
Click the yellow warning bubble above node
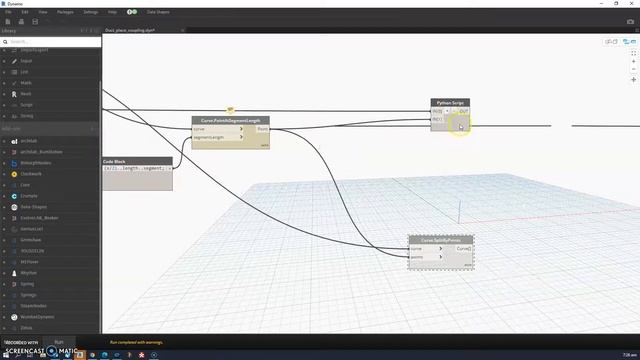click(x=230, y=110)
